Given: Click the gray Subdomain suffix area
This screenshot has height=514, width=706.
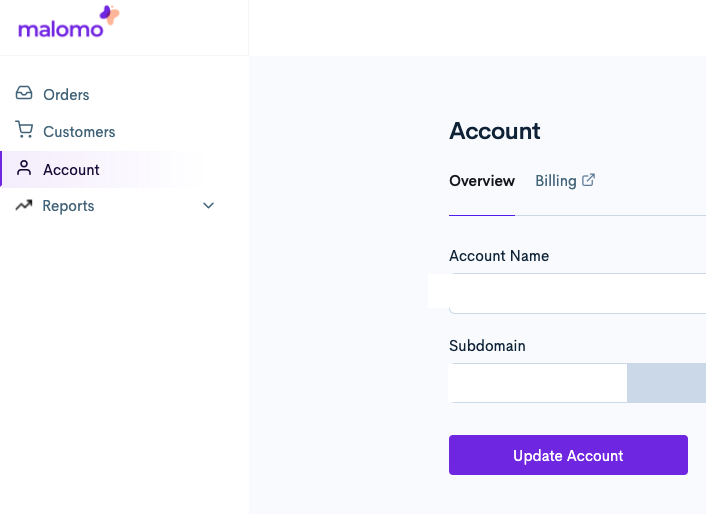Looking at the screenshot, I should point(666,383).
